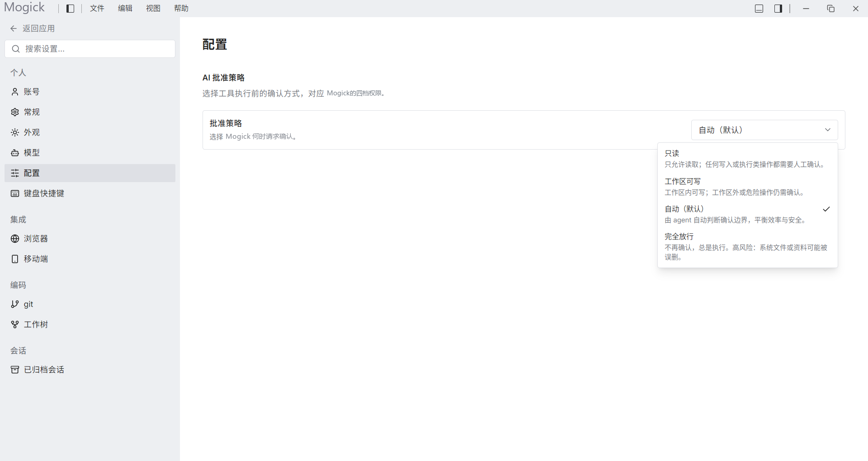
Task: Click the 集成 section header
Action: (x=18, y=220)
